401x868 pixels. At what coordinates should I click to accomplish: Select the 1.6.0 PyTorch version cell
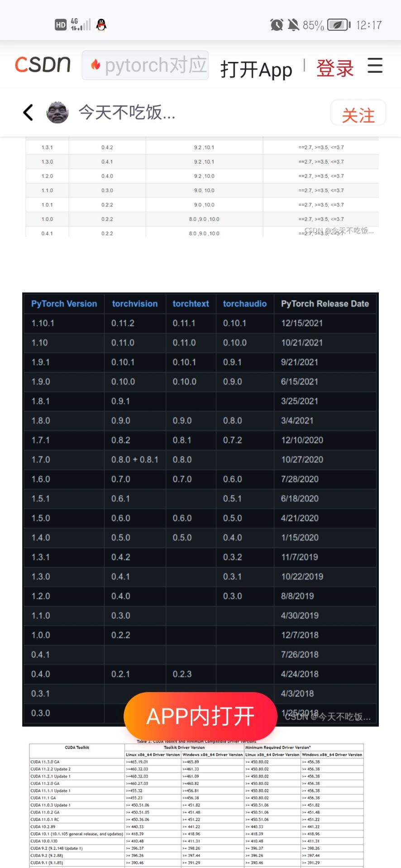pos(41,479)
